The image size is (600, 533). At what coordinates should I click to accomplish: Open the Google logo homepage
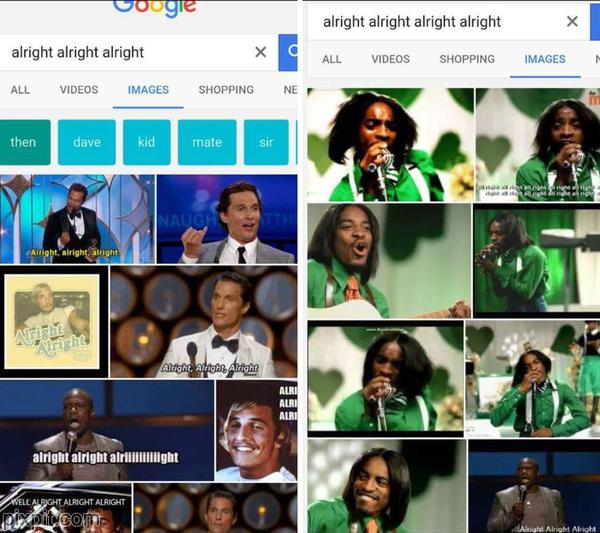tap(155, 8)
